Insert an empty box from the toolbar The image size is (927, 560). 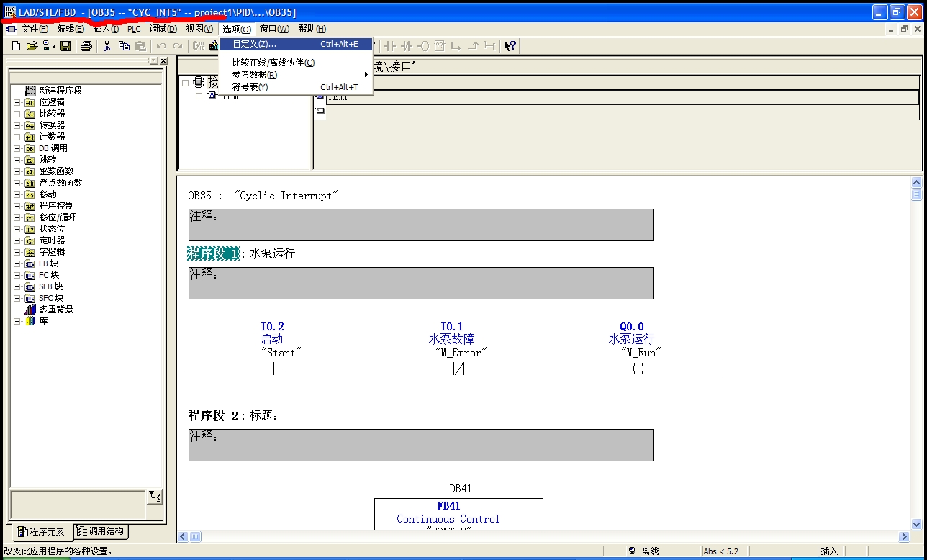(x=439, y=46)
